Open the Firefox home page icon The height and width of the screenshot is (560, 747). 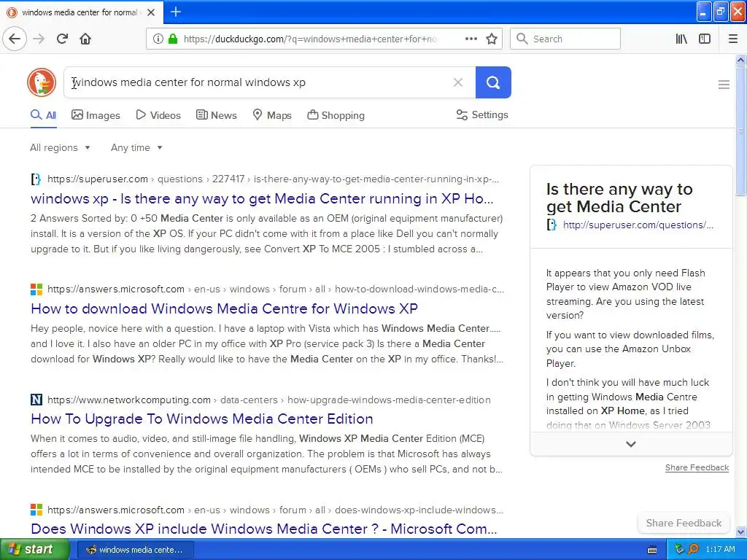point(85,39)
